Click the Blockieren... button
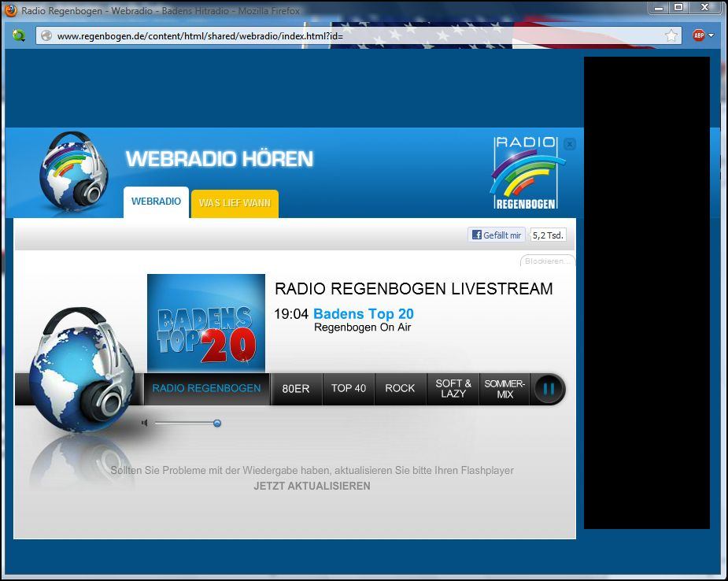This screenshot has width=728, height=581. coord(547,261)
